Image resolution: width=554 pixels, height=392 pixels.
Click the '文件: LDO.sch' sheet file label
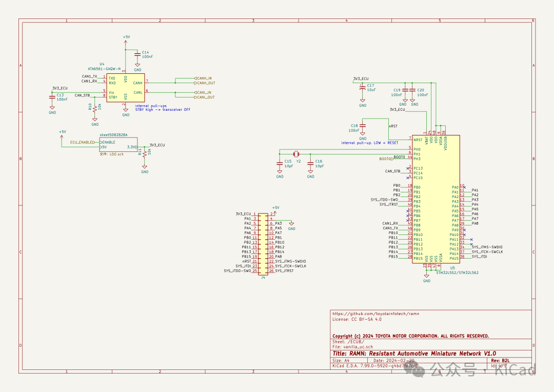112,154
